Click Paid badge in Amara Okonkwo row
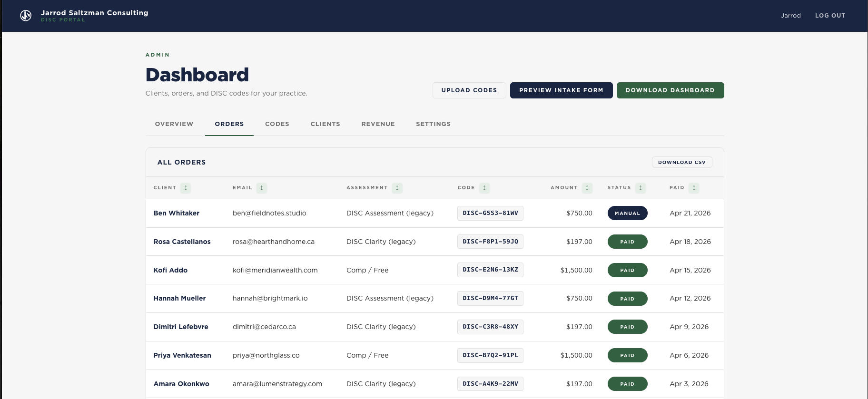The image size is (868, 399). 627,384
